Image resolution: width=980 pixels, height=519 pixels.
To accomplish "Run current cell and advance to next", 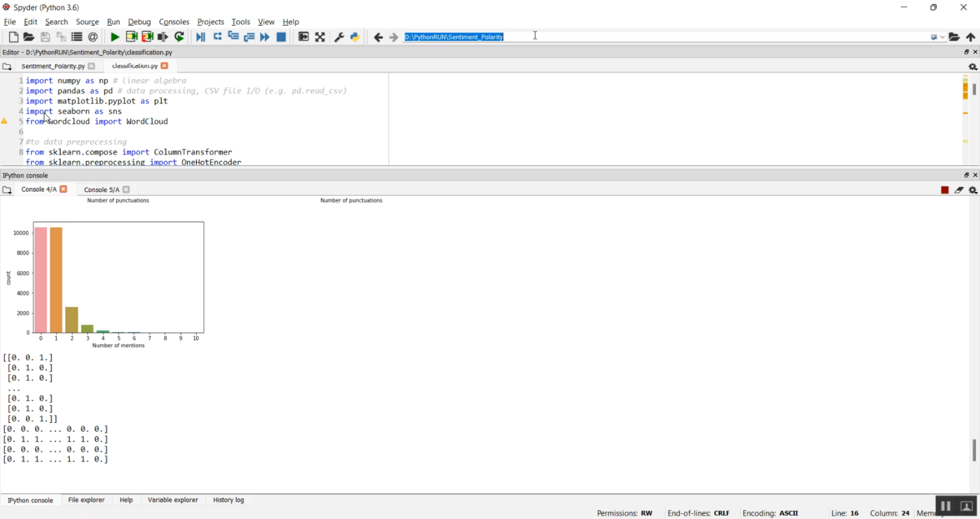I will pos(147,37).
